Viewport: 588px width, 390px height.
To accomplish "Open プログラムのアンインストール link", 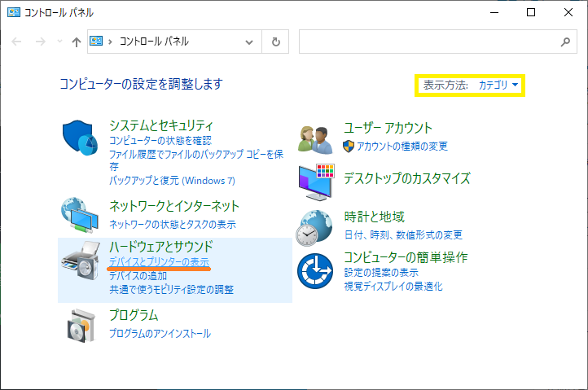I will (x=160, y=333).
